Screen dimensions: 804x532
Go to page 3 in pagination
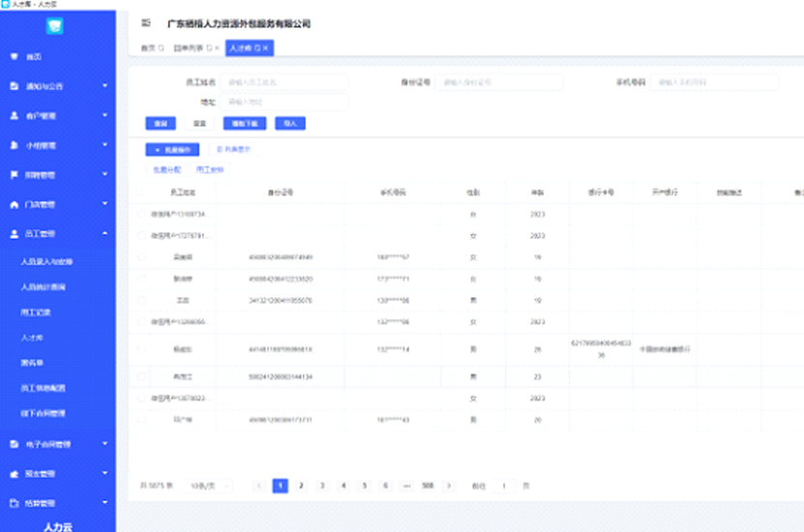322,486
